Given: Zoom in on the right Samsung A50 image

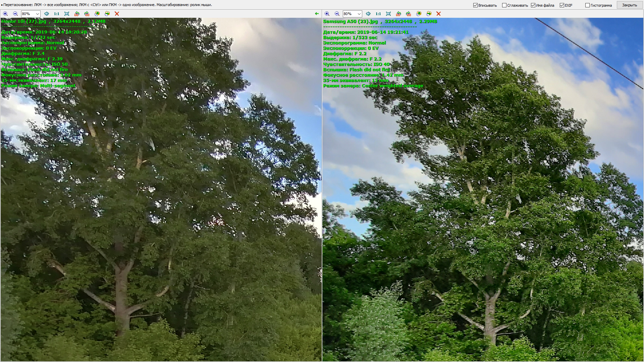Looking at the screenshot, I should 327,14.
